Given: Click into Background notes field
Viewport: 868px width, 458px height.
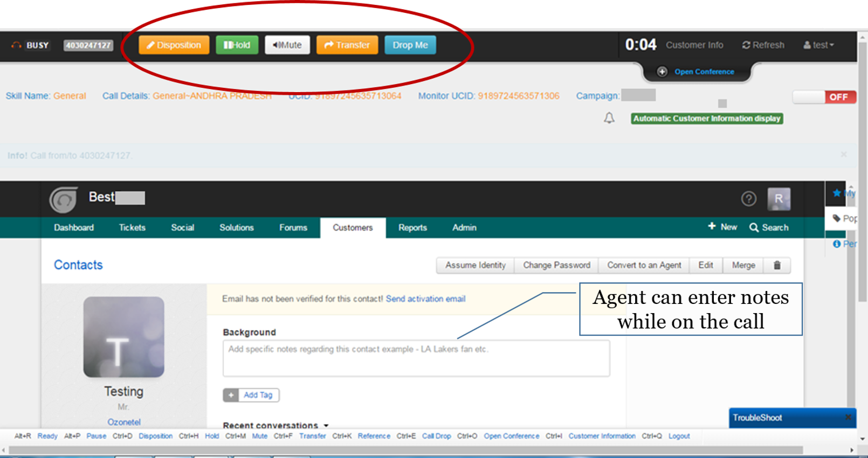Looking at the screenshot, I should [x=416, y=358].
